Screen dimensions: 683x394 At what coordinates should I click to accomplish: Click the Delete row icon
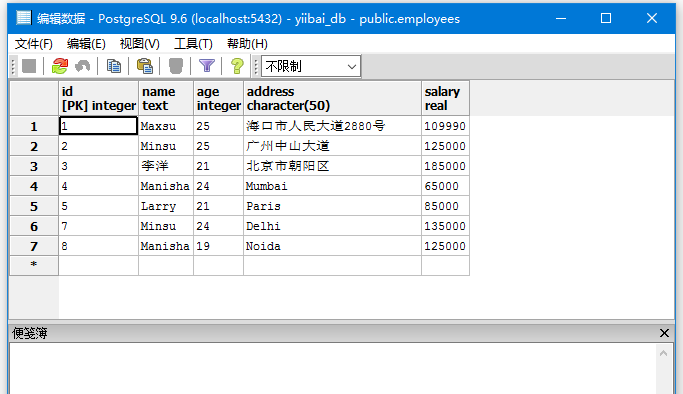tap(176, 66)
